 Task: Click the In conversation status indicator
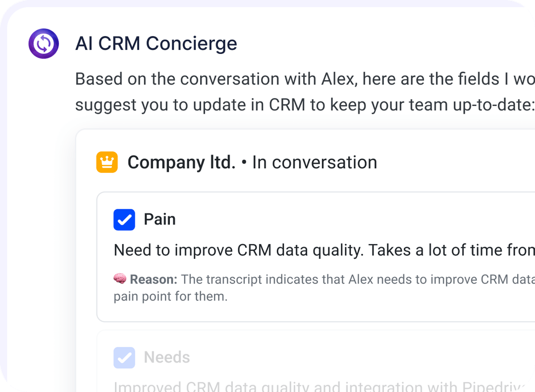(x=314, y=162)
